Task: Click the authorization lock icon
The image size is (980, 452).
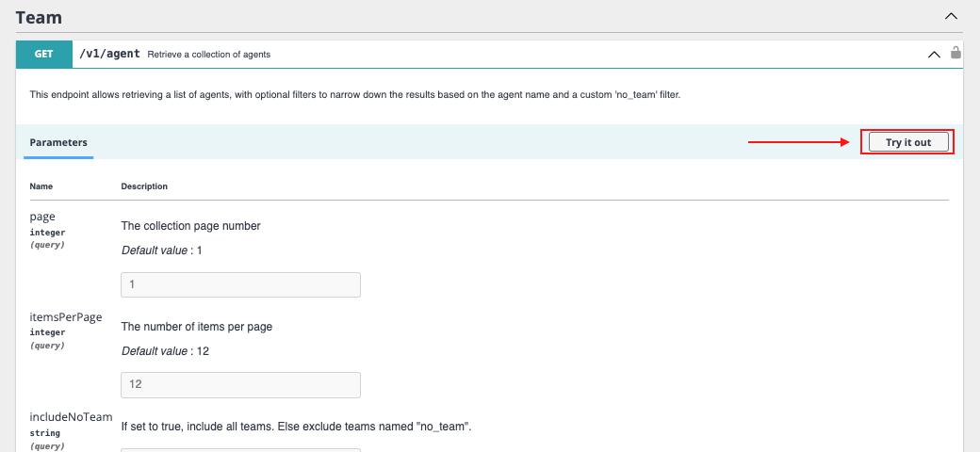Action: click(955, 54)
